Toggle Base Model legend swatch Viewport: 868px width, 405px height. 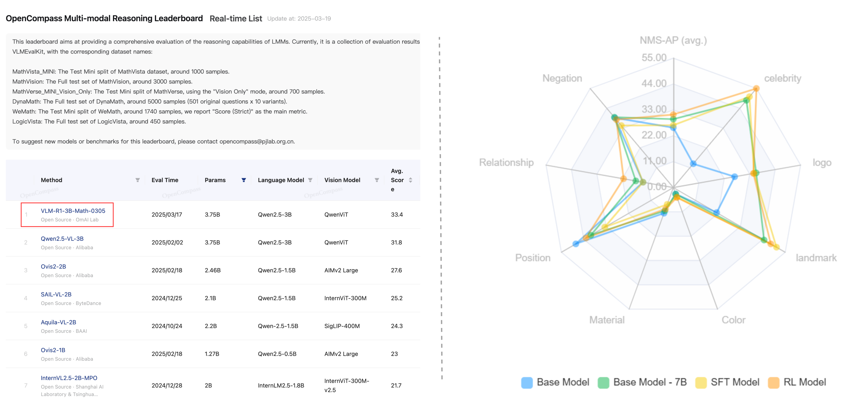tap(527, 382)
